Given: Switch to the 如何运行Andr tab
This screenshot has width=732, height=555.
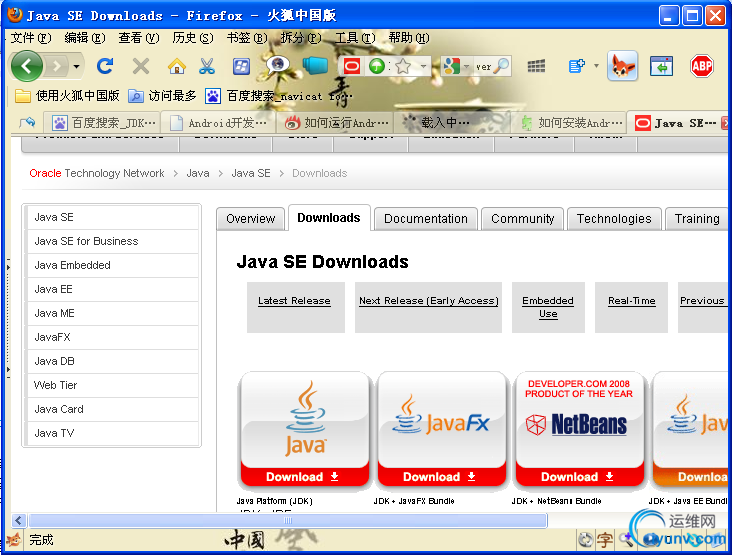Looking at the screenshot, I should [335, 123].
